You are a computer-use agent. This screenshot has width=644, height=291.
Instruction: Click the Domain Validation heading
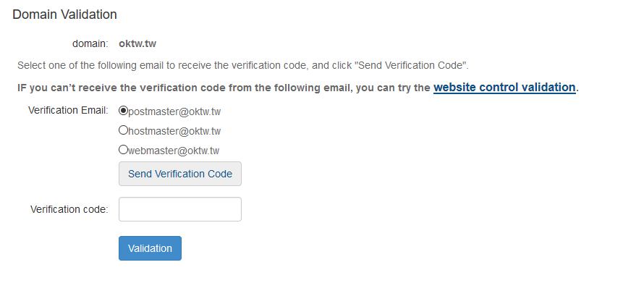64,14
